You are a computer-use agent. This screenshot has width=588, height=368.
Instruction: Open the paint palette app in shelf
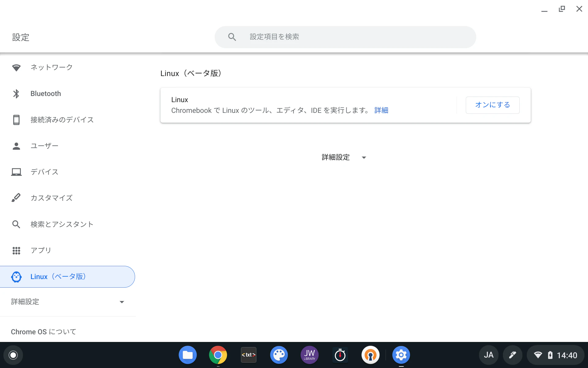tap(279, 355)
